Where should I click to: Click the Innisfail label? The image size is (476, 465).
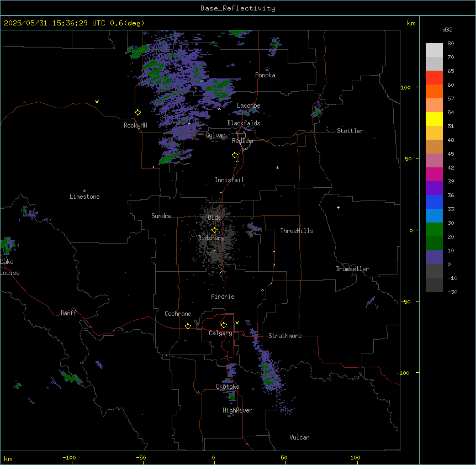[x=229, y=180]
